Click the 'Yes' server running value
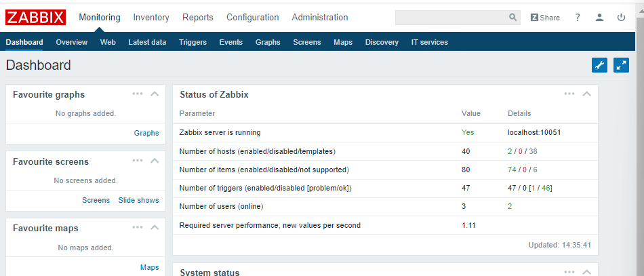Image resolution: width=644 pixels, height=276 pixels. tap(468, 132)
